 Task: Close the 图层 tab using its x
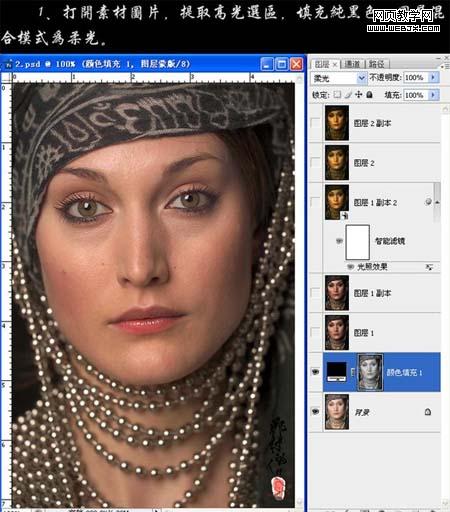(335, 64)
